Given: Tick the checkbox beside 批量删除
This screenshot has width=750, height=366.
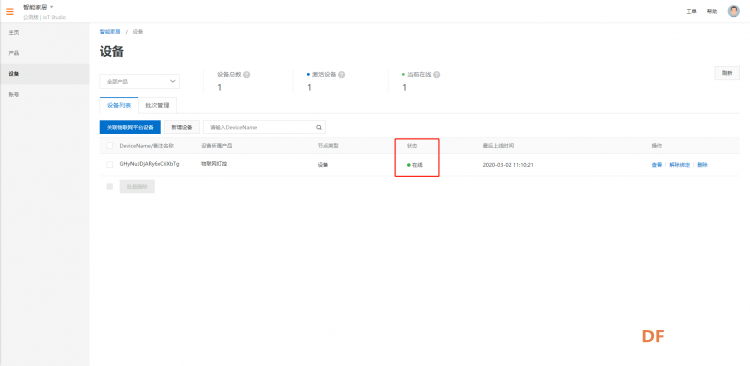Looking at the screenshot, I should [110, 187].
